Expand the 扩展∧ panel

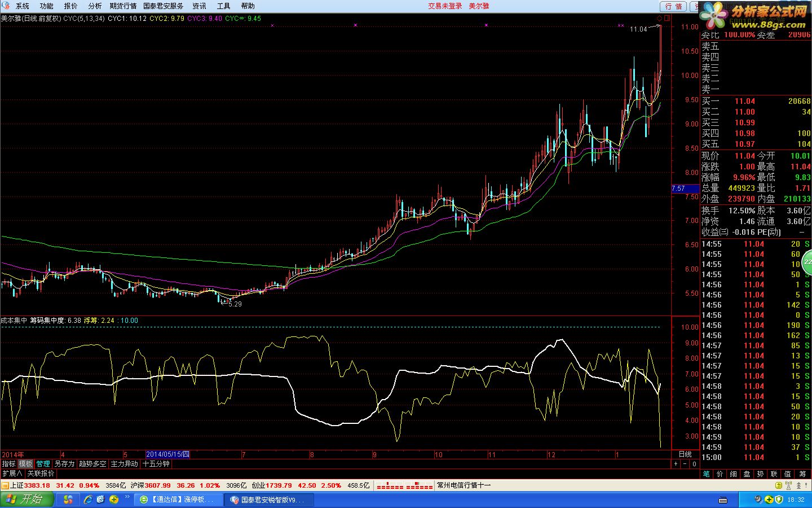pyautogui.click(x=12, y=473)
